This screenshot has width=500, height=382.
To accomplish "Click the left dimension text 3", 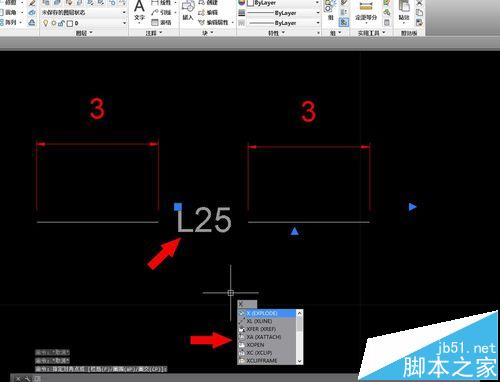I will [x=97, y=109].
